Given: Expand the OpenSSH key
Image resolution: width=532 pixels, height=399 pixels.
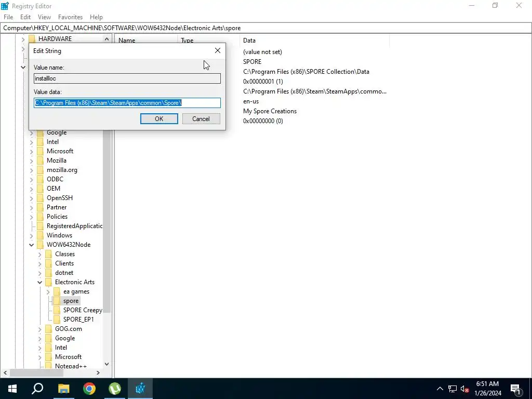Looking at the screenshot, I should pos(32,198).
